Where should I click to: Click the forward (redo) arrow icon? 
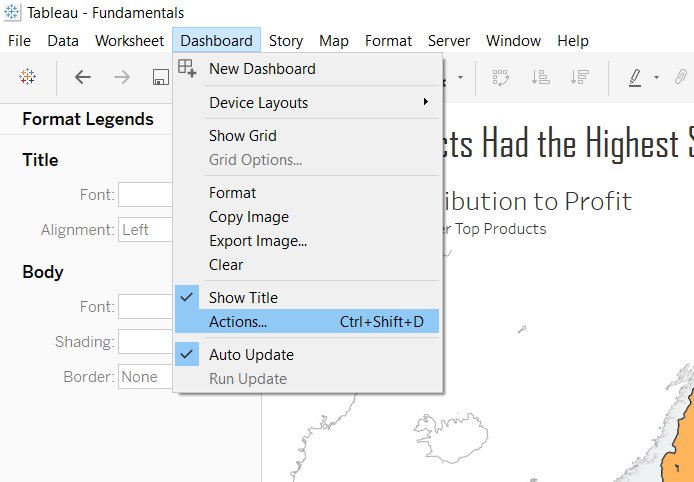[x=122, y=77]
